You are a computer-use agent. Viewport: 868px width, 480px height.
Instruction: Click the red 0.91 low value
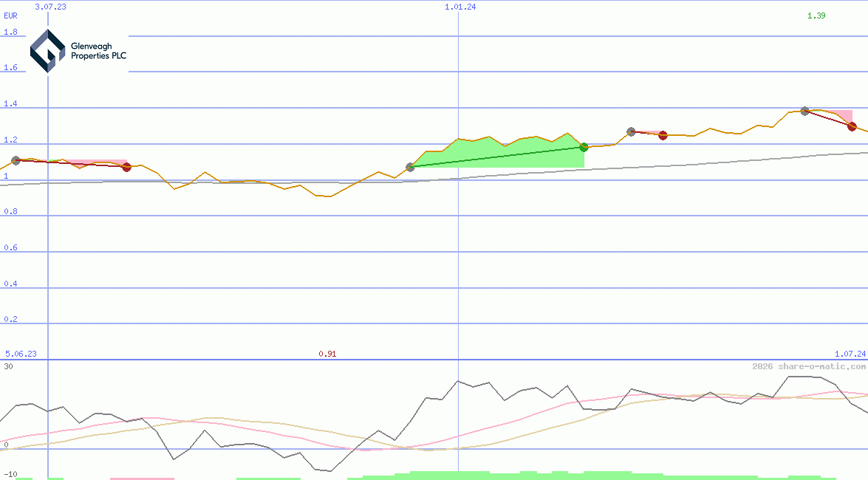[327, 354]
